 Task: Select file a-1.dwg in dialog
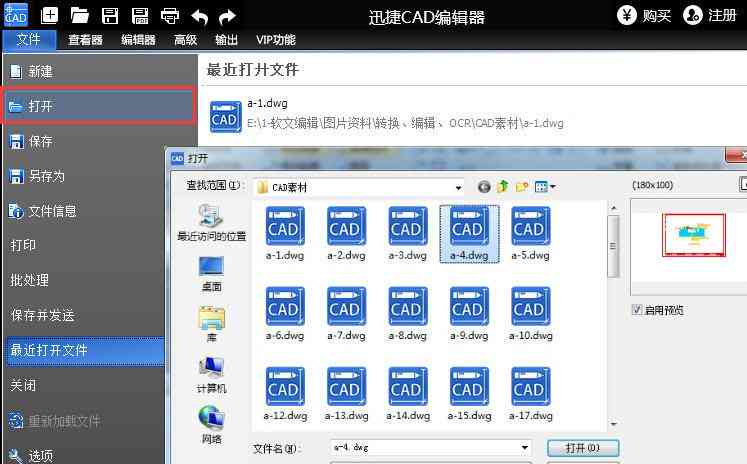[284, 234]
